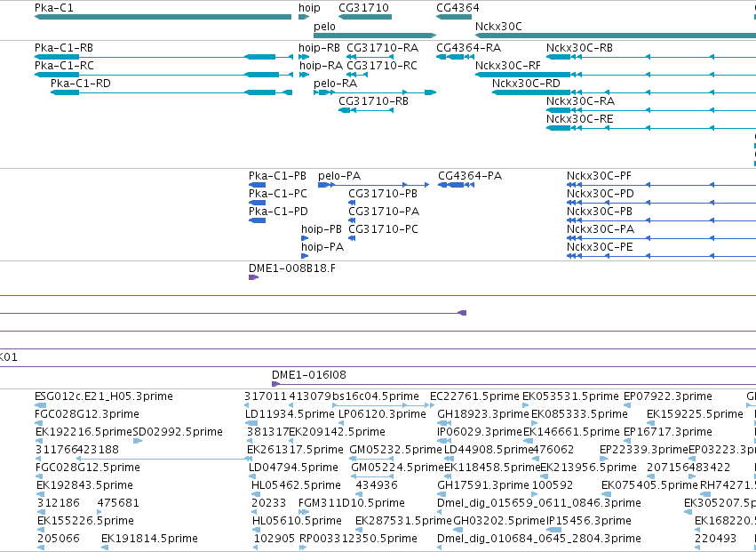Click protein Pka-C1-PD label

tap(278, 212)
